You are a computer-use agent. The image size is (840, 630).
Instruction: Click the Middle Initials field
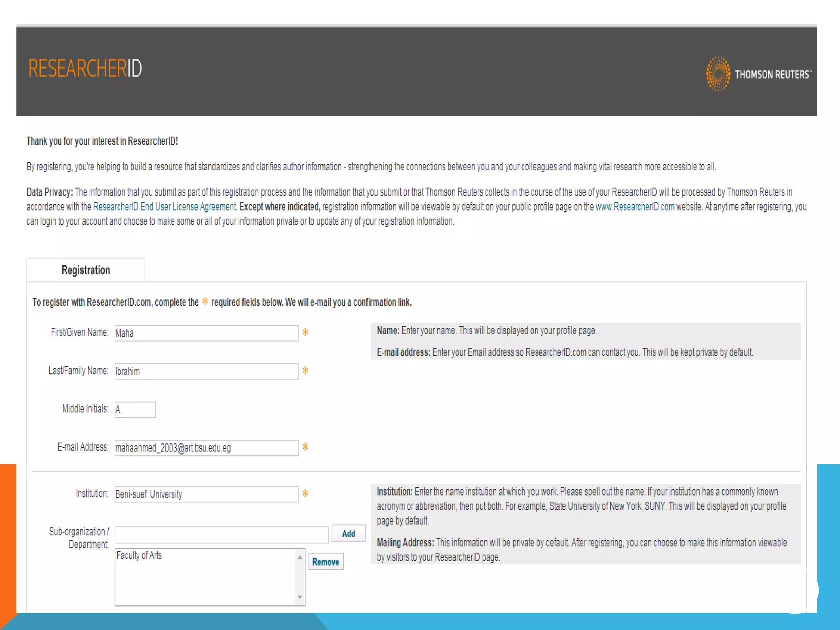pyautogui.click(x=135, y=409)
